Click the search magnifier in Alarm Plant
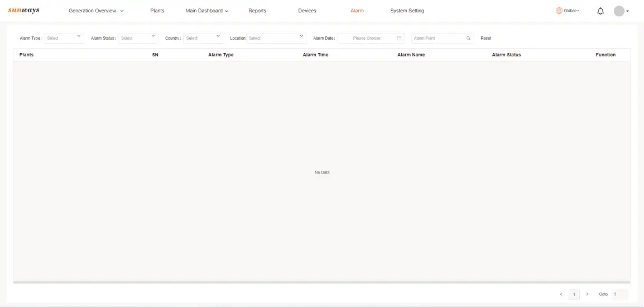 coord(468,38)
